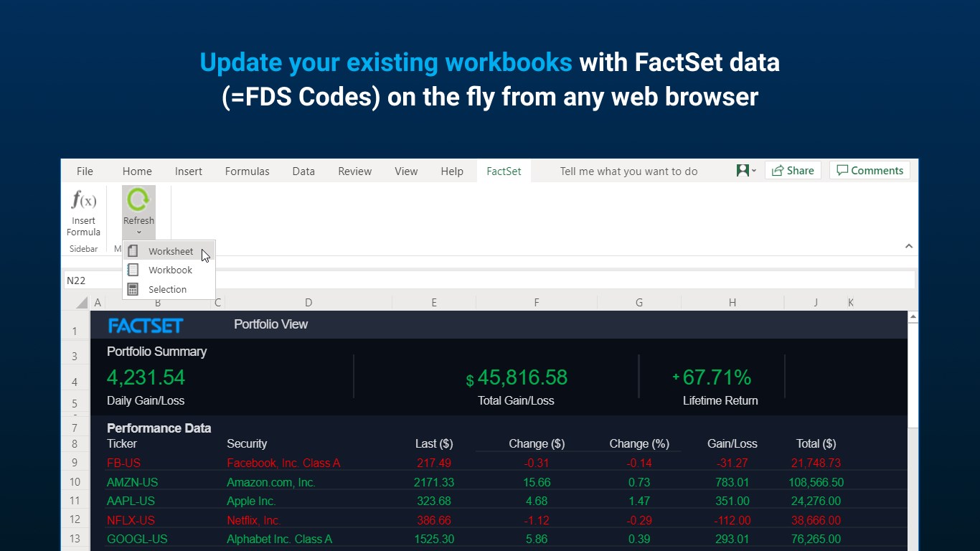Click the NFLX-US ticker cell
This screenshot has width=980, height=551.
pos(131,520)
